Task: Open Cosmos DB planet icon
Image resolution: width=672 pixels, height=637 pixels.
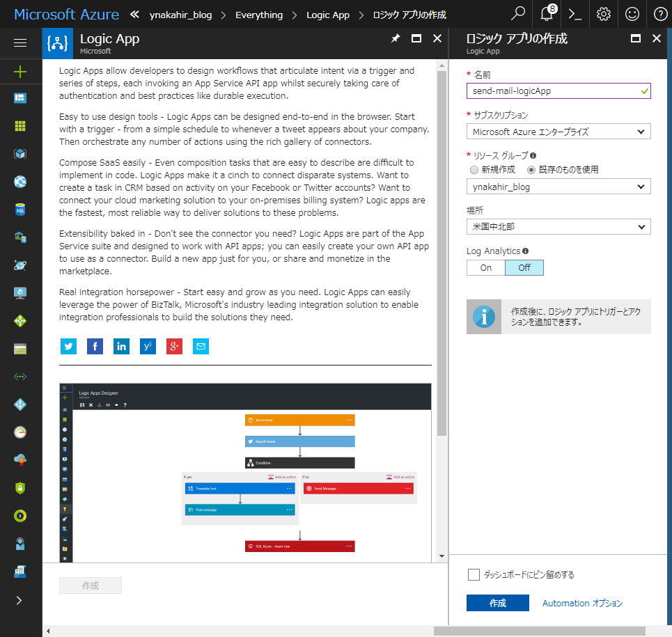Action: pyautogui.click(x=20, y=265)
